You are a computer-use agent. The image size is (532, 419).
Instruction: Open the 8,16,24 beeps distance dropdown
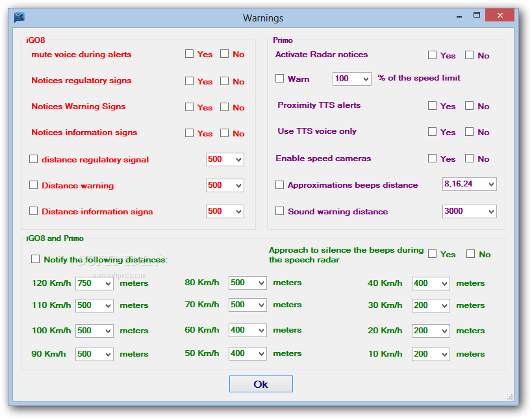tap(469, 184)
